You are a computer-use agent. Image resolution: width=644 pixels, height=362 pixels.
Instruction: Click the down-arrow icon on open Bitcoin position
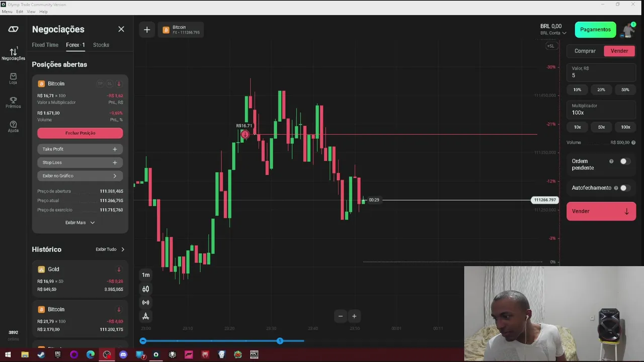119,83
